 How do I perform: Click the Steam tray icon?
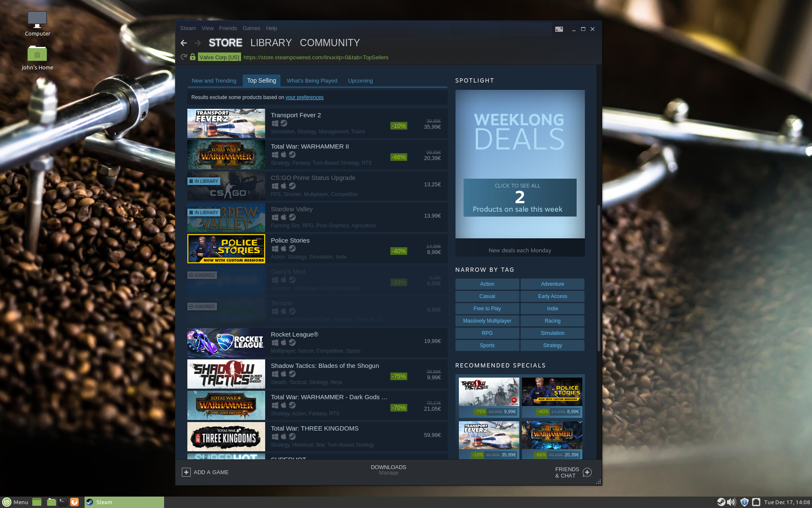coord(721,502)
